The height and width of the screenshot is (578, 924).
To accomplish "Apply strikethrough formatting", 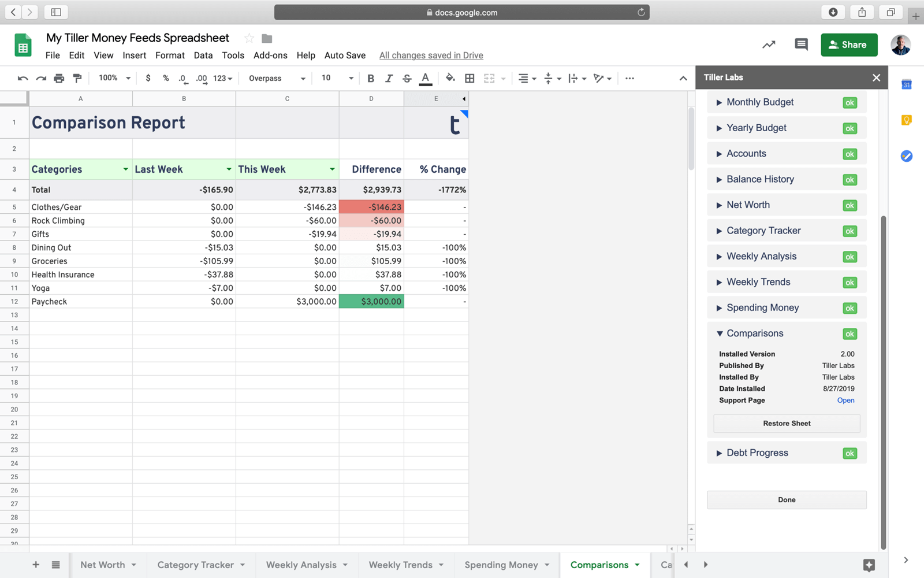I will coord(407,79).
